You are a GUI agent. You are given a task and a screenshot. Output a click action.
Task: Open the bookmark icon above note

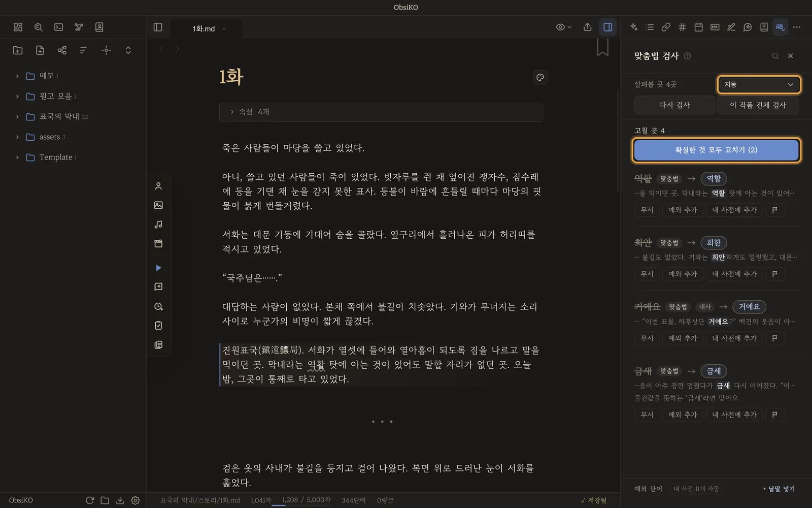pyautogui.click(x=602, y=47)
